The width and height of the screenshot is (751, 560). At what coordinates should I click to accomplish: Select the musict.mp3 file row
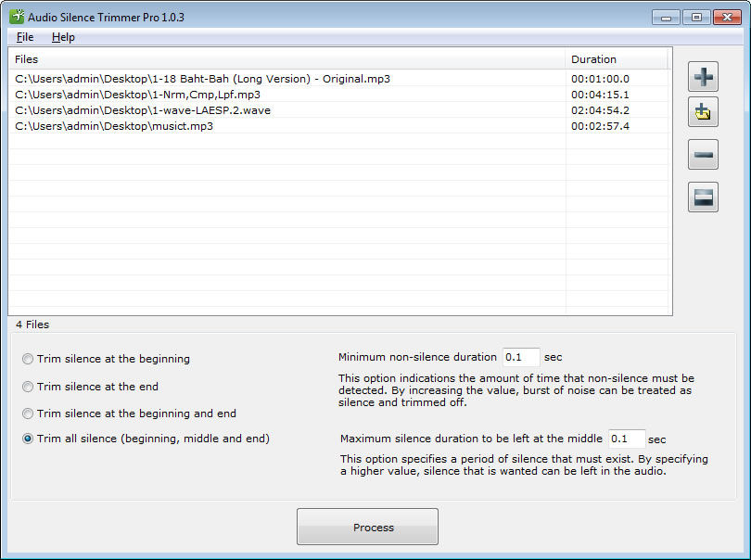tap(338, 126)
